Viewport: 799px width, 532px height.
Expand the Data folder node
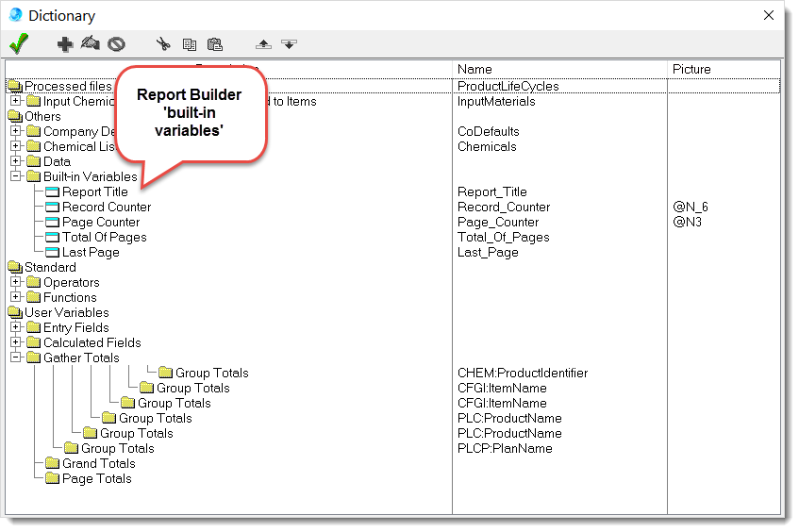tap(16, 161)
